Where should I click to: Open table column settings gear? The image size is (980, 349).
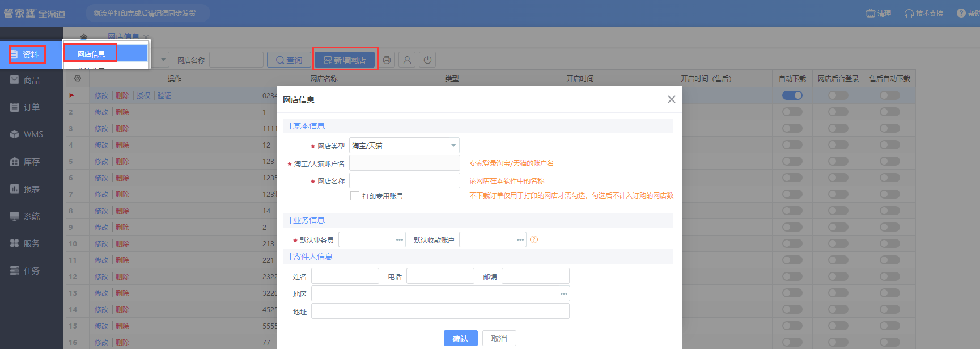(78, 78)
